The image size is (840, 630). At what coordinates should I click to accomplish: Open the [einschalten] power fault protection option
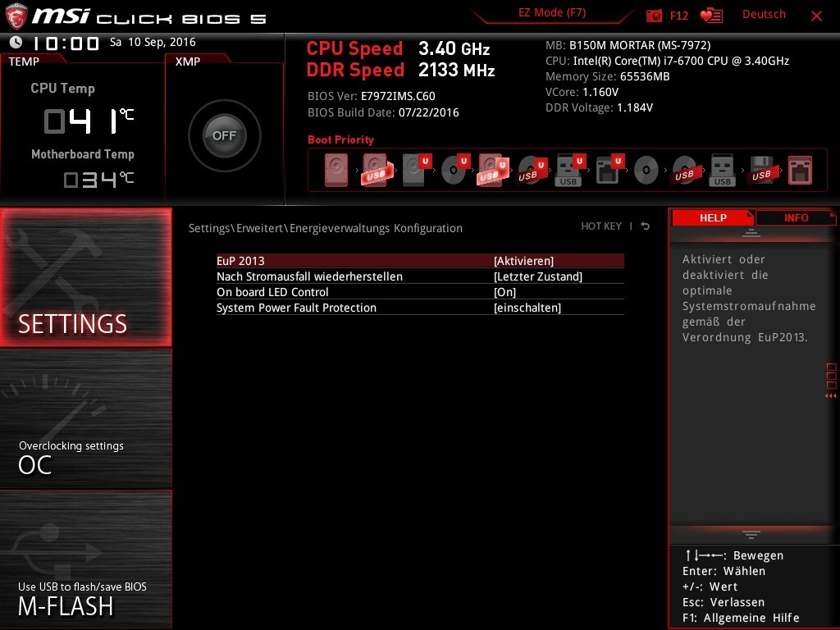[x=527, y=308]
